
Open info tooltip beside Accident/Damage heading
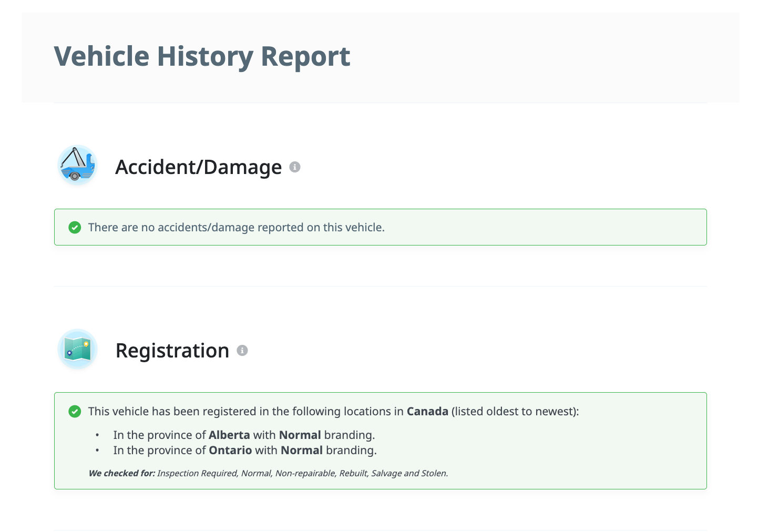tap(295, 167)
